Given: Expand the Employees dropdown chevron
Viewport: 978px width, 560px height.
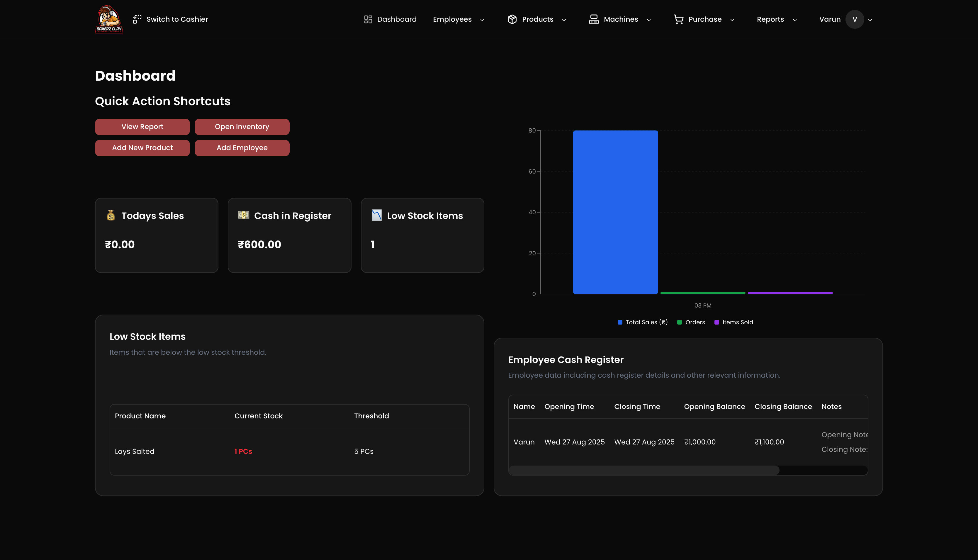Looking at the screenshot, I should 482,20.
